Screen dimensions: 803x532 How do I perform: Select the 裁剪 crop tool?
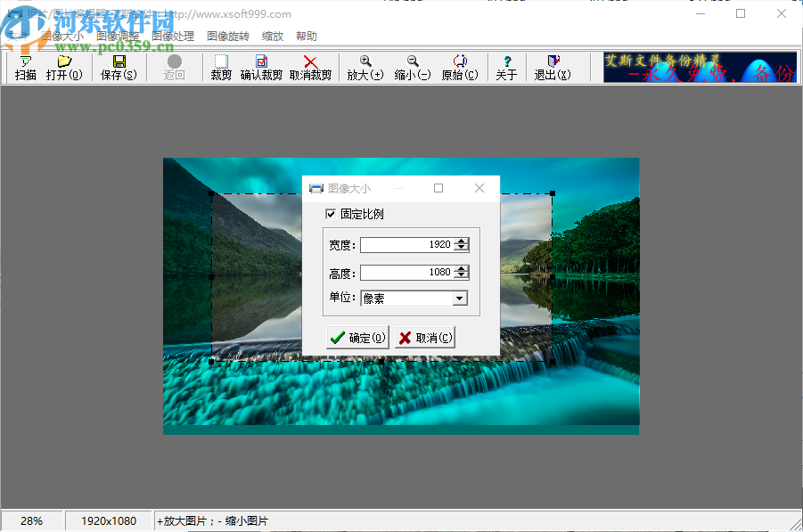pos(221,68)
